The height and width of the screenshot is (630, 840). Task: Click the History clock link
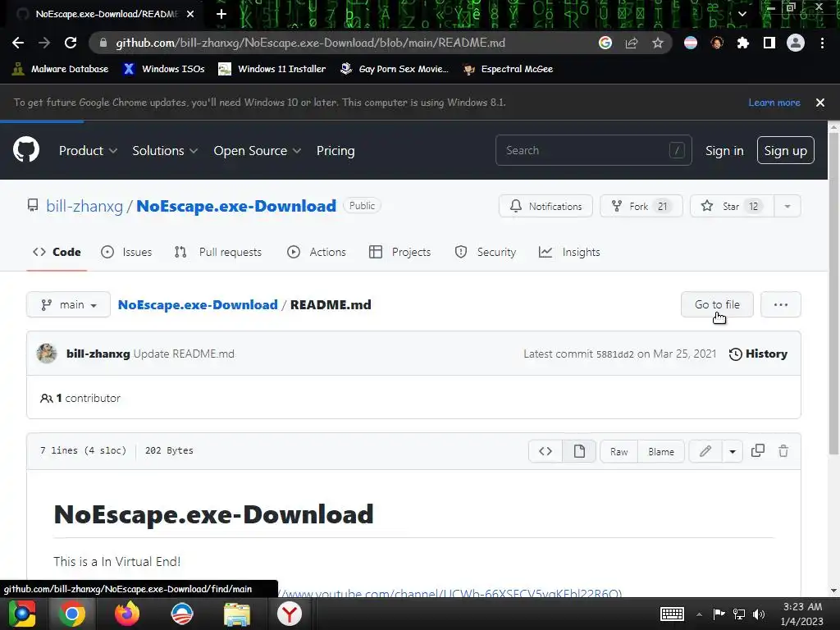point(758,354)
